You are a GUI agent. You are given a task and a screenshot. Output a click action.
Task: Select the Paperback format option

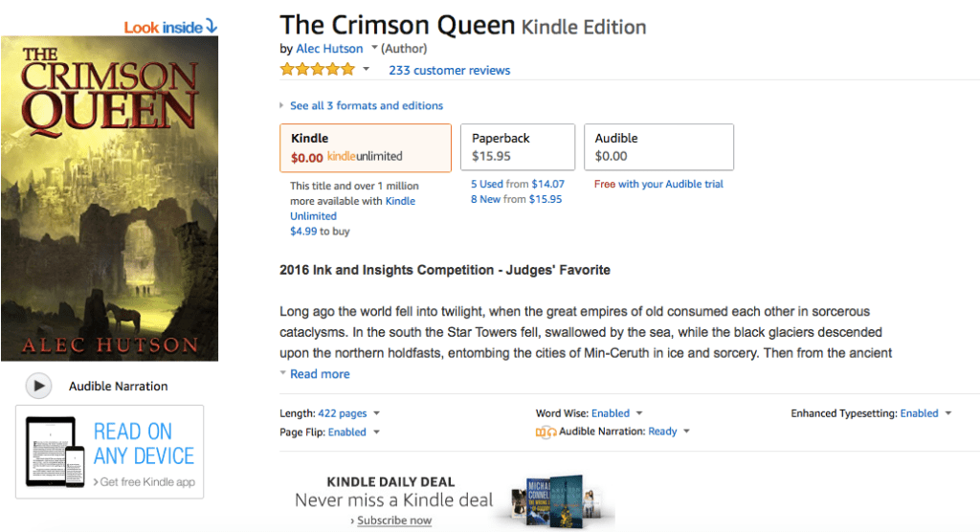point(517,147)
